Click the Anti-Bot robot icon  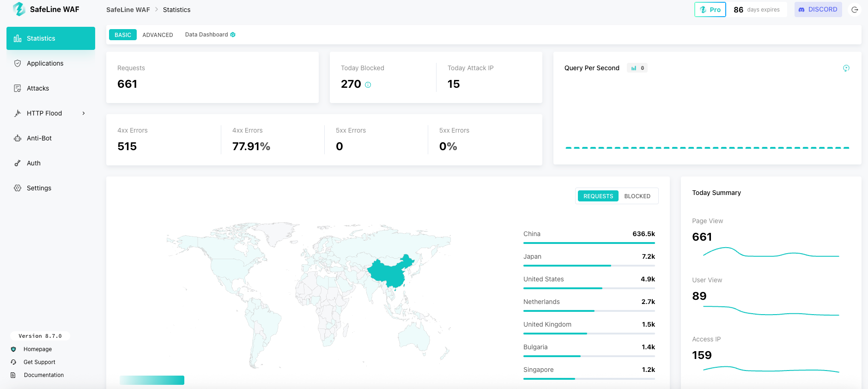point(18,138)
